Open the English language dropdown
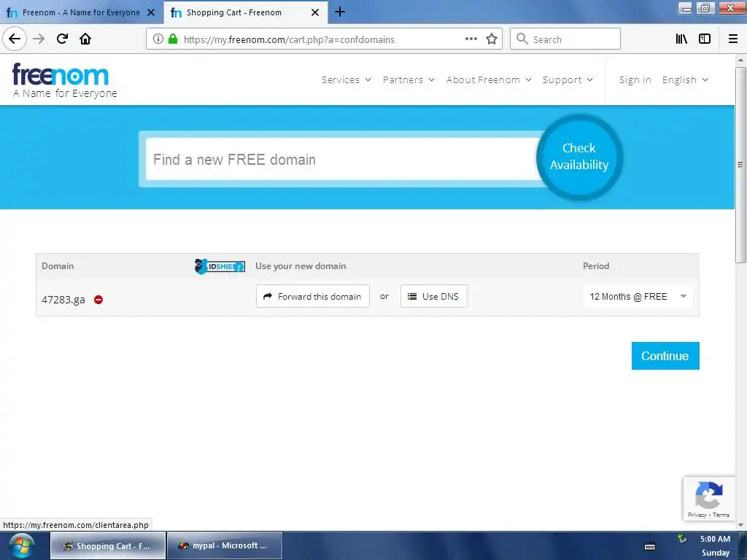Image resolution: width=747 pixels, height=560 pixels. click(x=685, y=80)
